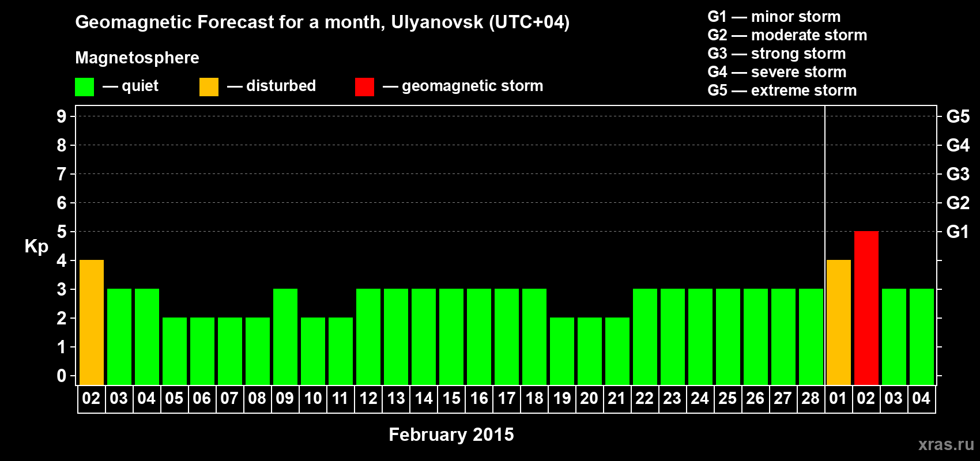Screen dimensions: 980x461
Task: Click the G5 label on right axis
Action: (958, 116)
